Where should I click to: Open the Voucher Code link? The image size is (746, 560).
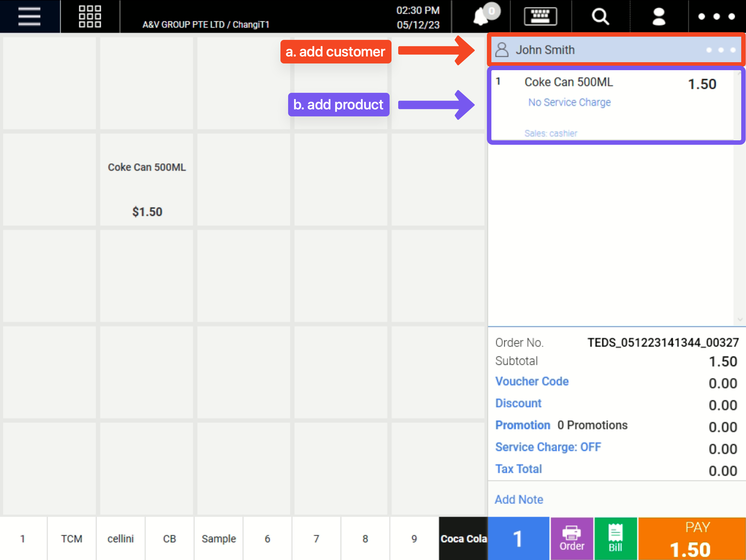click(x=532, y=381)
